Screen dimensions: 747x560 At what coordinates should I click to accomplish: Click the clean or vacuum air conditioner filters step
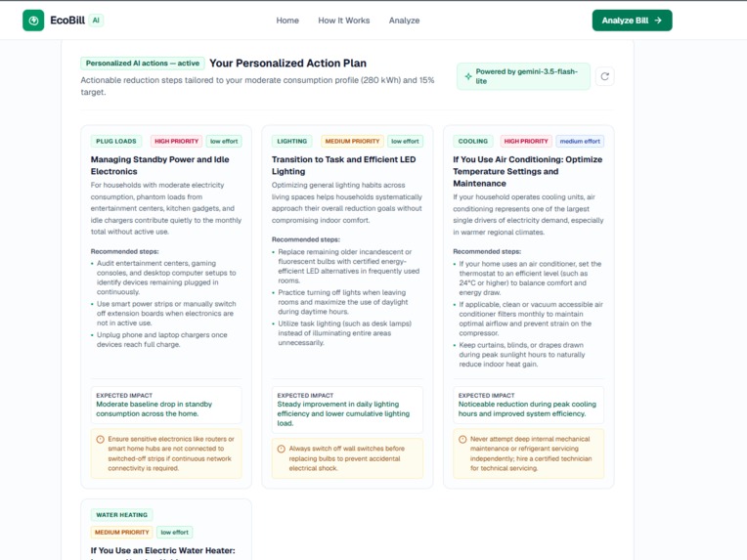point(531,319)
